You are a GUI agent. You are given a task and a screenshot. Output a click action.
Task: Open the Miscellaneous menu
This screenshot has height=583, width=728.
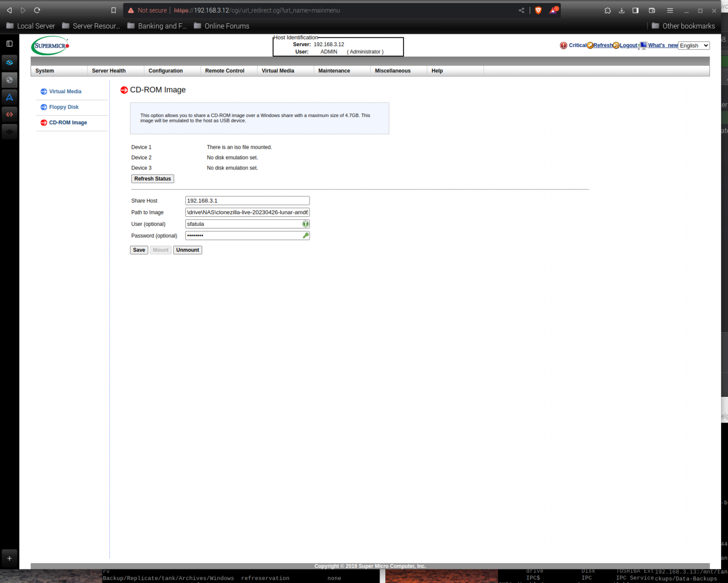tap(399, 71)
